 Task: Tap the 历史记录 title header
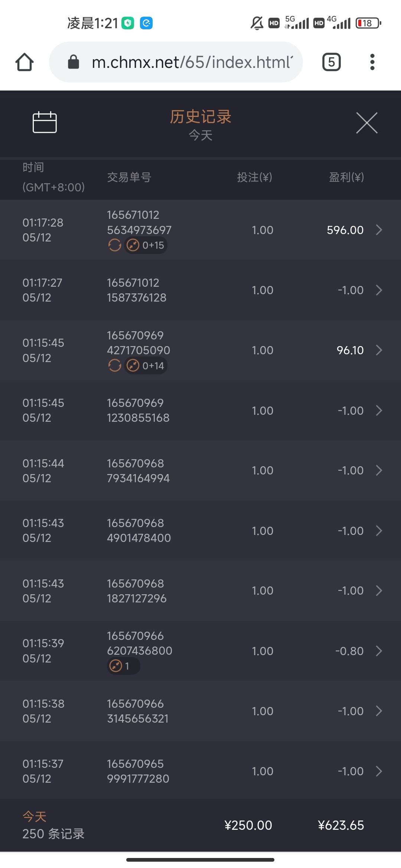[x=200, y=117]
